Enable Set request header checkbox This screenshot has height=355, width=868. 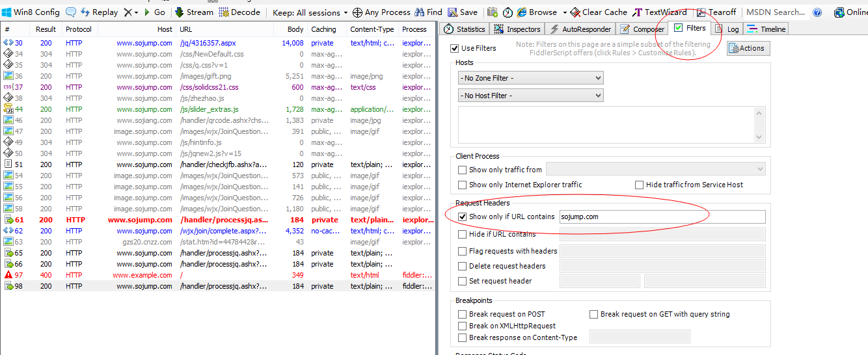(463, 281)
